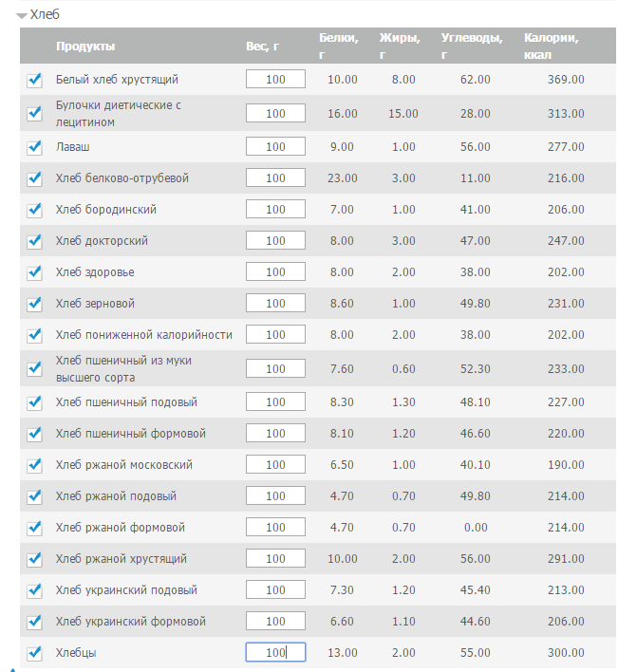Deselect Хлеб докторский checkbox
The width and height of the screenshot is (618, 672).
(x=35, y=241)
